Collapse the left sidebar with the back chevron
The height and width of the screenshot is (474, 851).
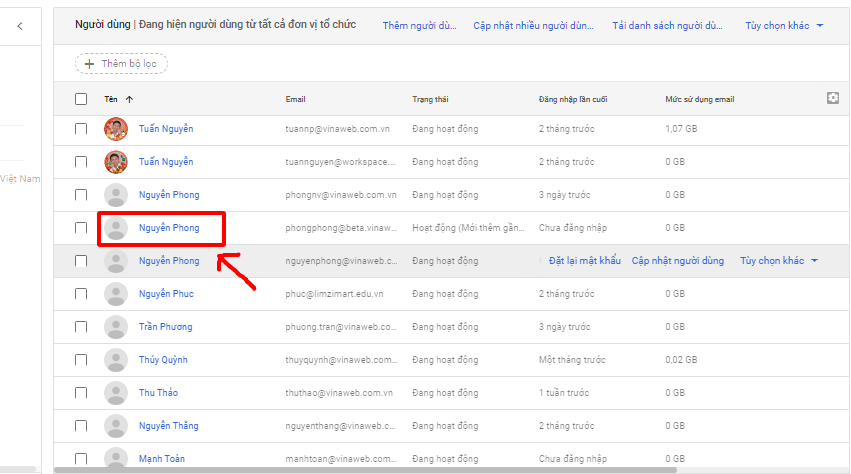tap(20, 27)
